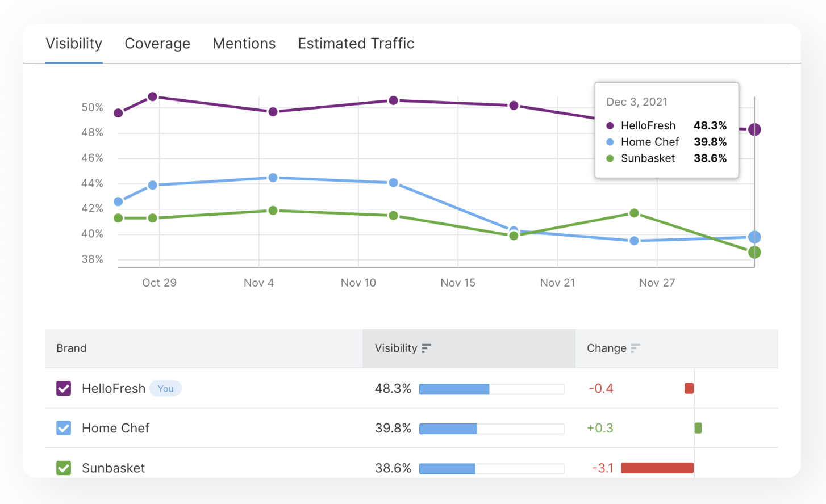Click the HelloFresh red change indicator
Image resolution: width=826 pixels, height=504 pixels.
click(689, 388)
